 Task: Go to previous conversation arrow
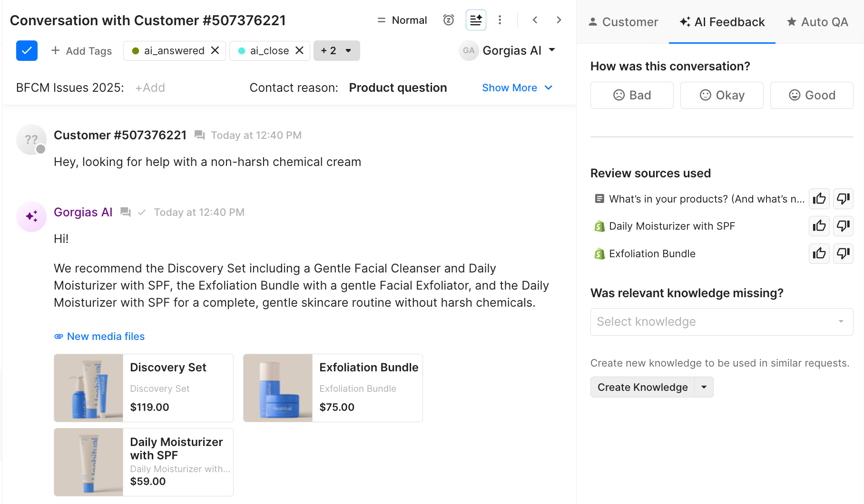(x=535, y=20)
